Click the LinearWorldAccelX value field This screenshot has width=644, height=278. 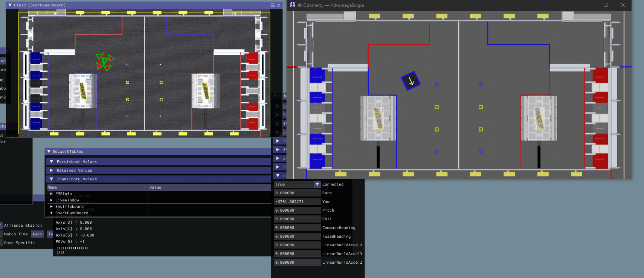coord(297,245)
